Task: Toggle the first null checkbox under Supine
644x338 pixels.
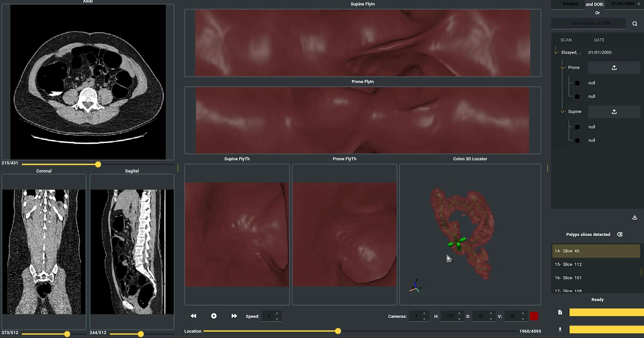Action: pos(578,127)
